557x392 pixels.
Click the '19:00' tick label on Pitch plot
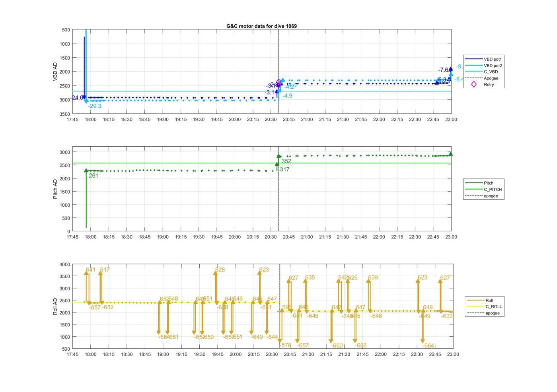pos(162,237)
